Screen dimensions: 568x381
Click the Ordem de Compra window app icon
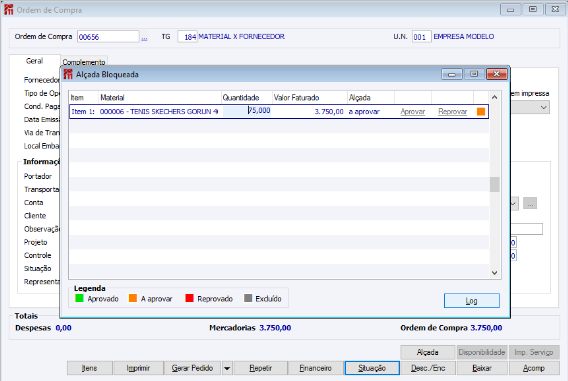[x=9, y=10]
